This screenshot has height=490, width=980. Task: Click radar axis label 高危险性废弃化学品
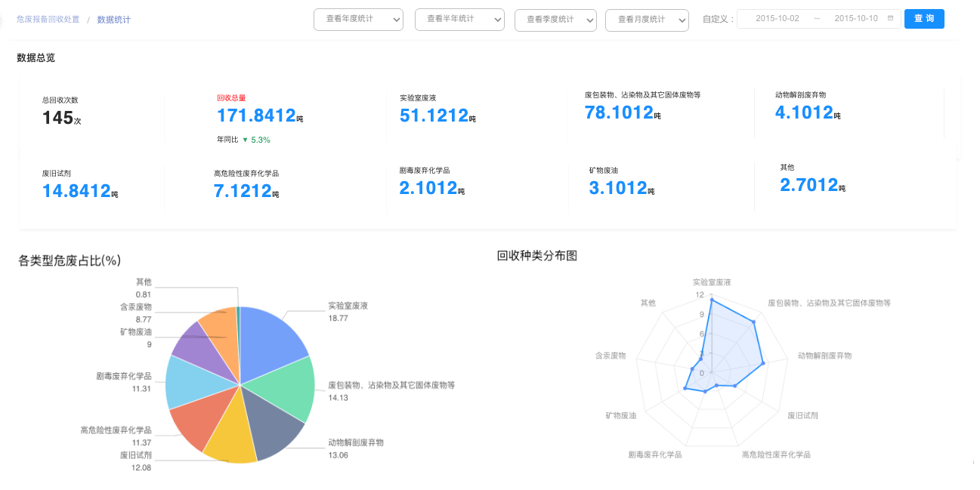tap(776, 455)
